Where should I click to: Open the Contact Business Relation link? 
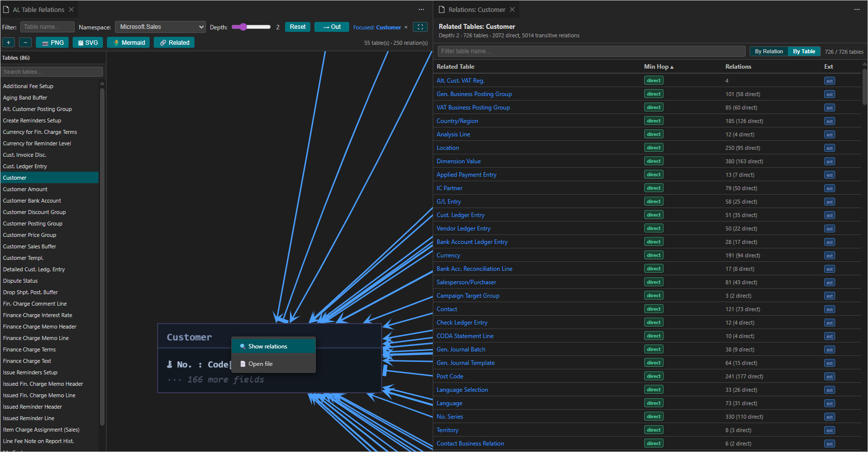[470, 444]
